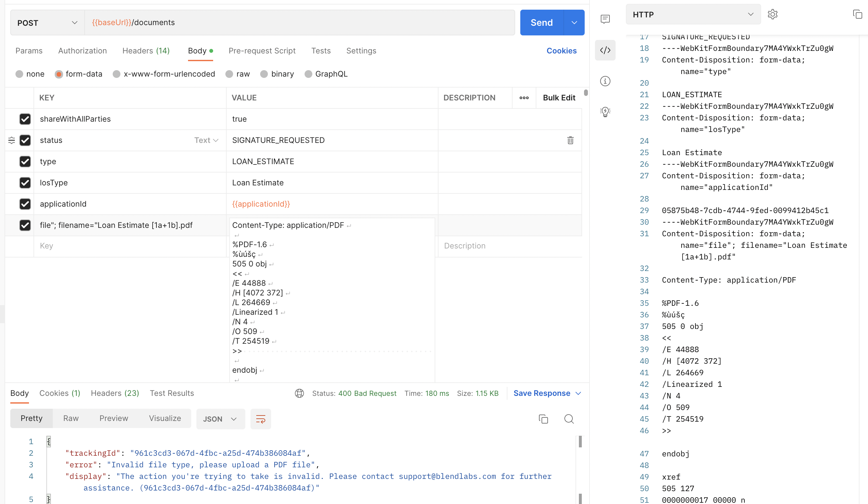This screenshot has width=868, height=504.
Task: Open the Cookies manager link
Action: (561, 51)
